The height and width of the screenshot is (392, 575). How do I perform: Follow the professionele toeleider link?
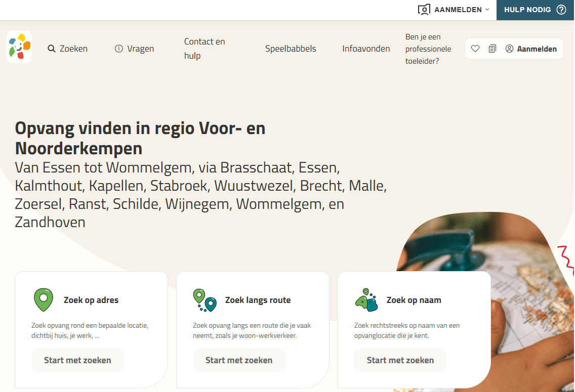coord(428,49)
